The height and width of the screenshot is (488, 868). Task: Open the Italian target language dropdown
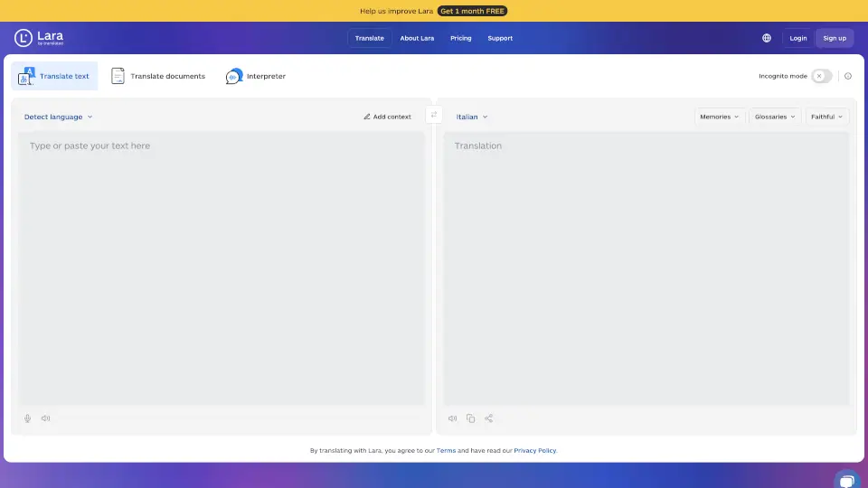[x=472, y=117]
